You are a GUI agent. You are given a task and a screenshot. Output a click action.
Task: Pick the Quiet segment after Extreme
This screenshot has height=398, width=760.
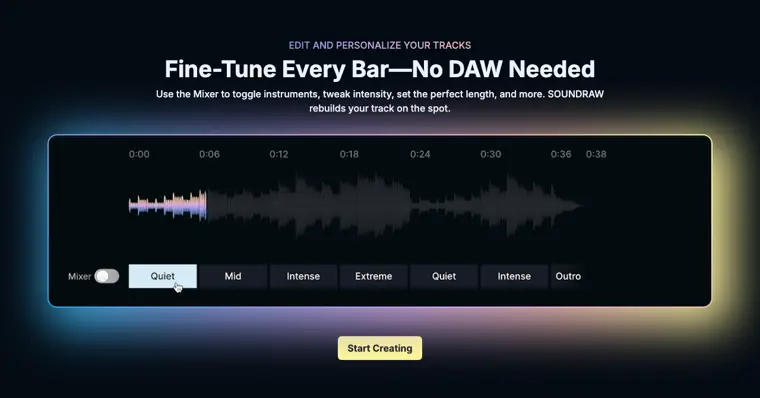[444, 276]
